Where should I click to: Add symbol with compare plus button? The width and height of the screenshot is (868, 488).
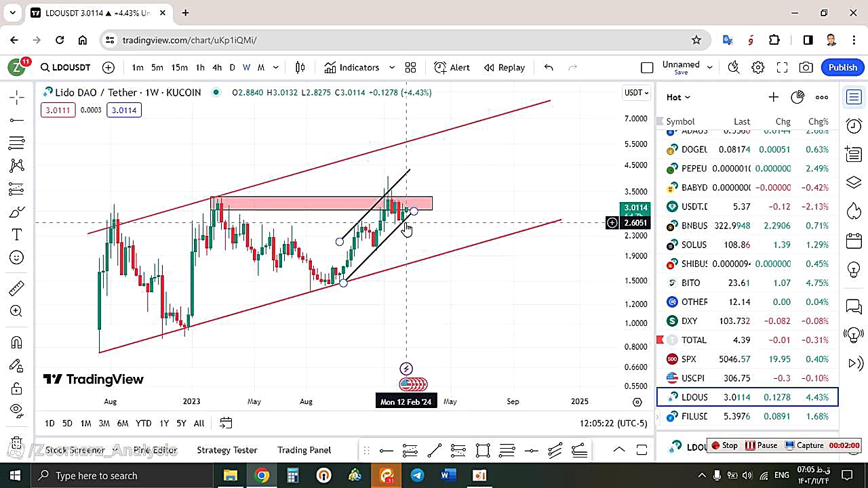tap(108, 67)
